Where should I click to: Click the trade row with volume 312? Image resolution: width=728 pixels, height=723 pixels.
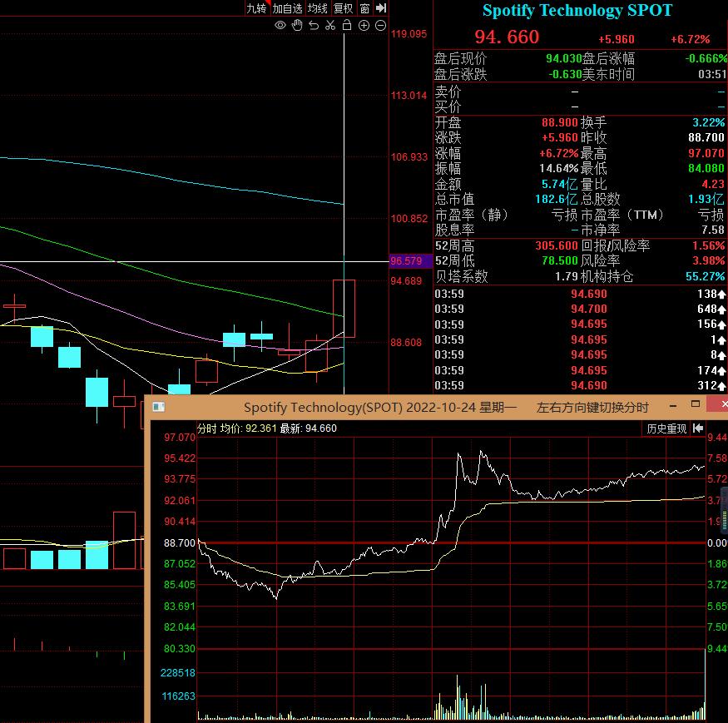[x=579, y=385]
